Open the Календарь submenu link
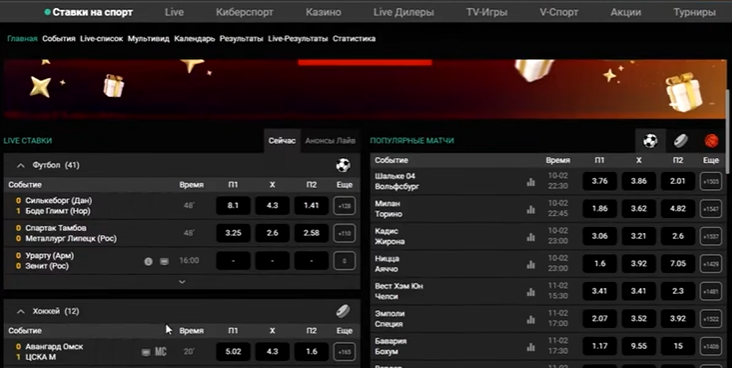The image size is (732, 368). (194, 39)
